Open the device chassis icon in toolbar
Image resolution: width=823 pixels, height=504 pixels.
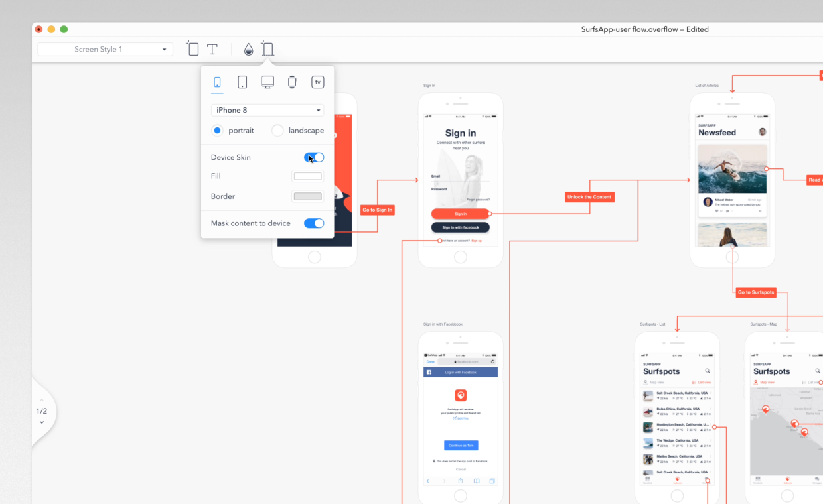pyautogui.click(x=267, y=48)
